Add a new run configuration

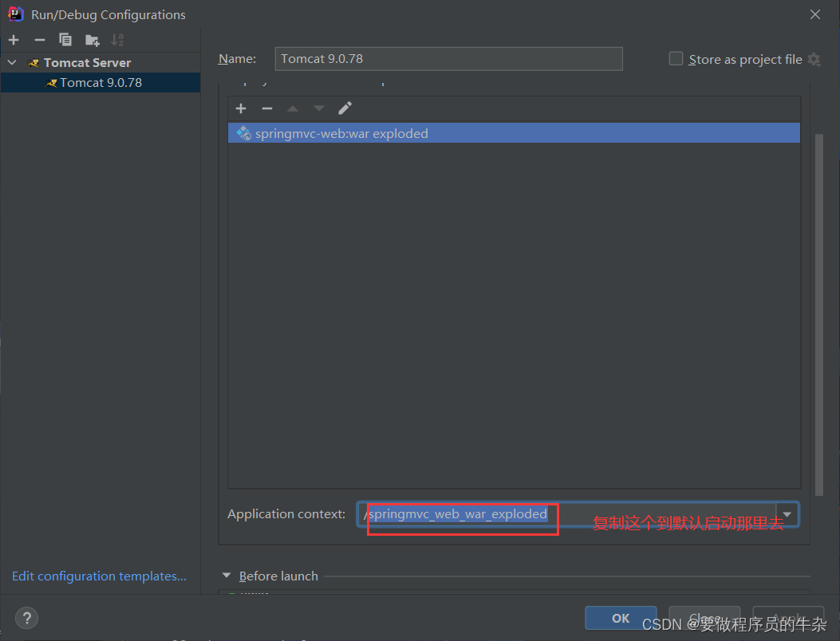13,39
